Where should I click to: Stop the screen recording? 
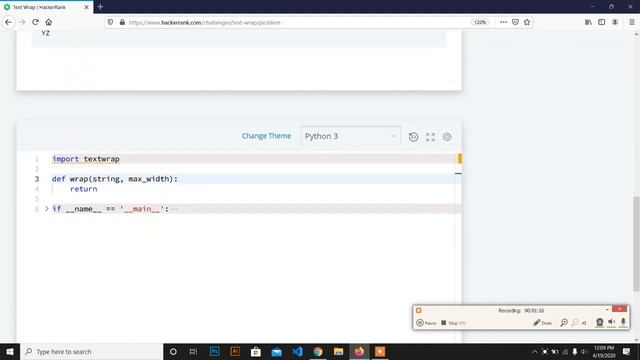click(x=453, y=322)
